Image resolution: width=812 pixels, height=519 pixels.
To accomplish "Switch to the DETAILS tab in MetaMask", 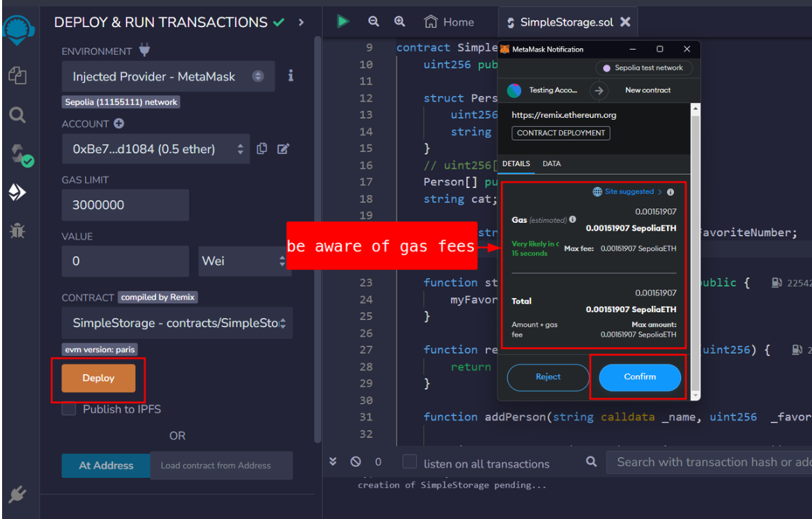I will coord(516,164).
